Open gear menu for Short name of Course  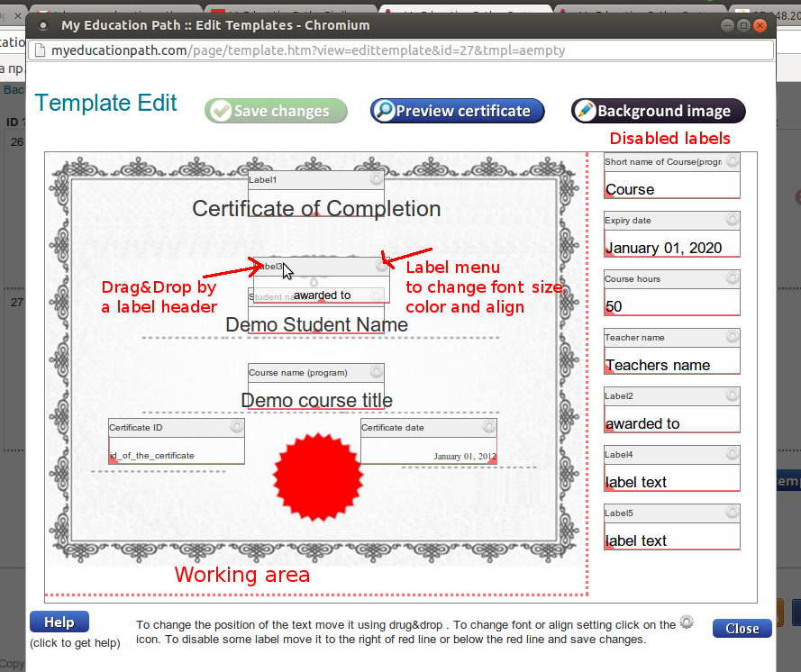point(732,161)
